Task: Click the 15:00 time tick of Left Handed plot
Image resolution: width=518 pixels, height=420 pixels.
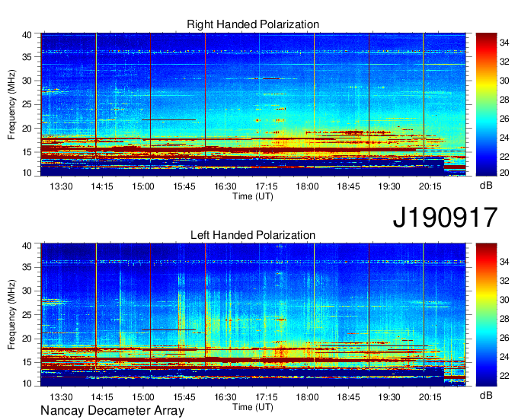Action: (x=143, y=397)
